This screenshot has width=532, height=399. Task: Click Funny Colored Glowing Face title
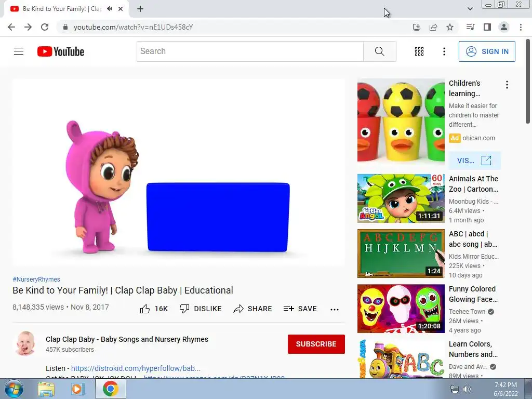coord(473,294)
